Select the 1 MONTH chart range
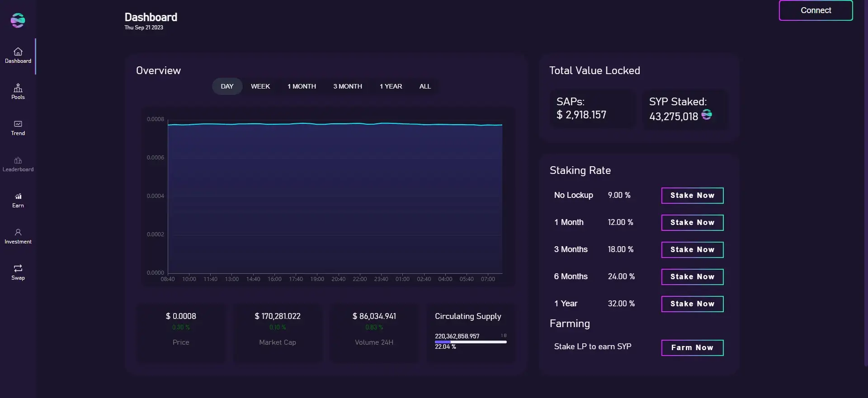 pyautogui.click(x=302, y=86)
